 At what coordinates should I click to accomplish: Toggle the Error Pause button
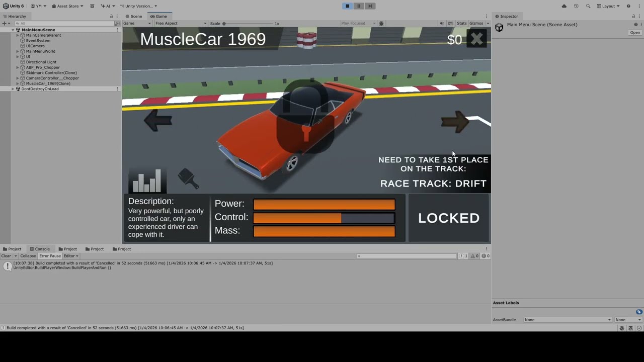[50, 256]
